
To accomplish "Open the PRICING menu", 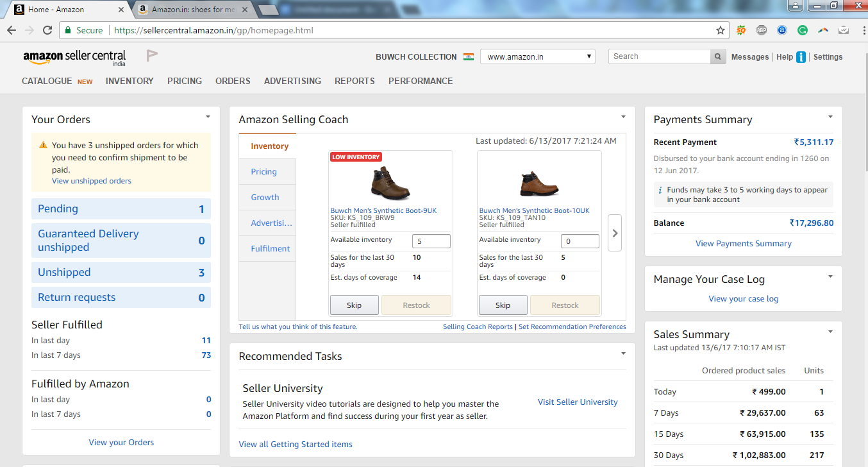I will pos(185,81).
